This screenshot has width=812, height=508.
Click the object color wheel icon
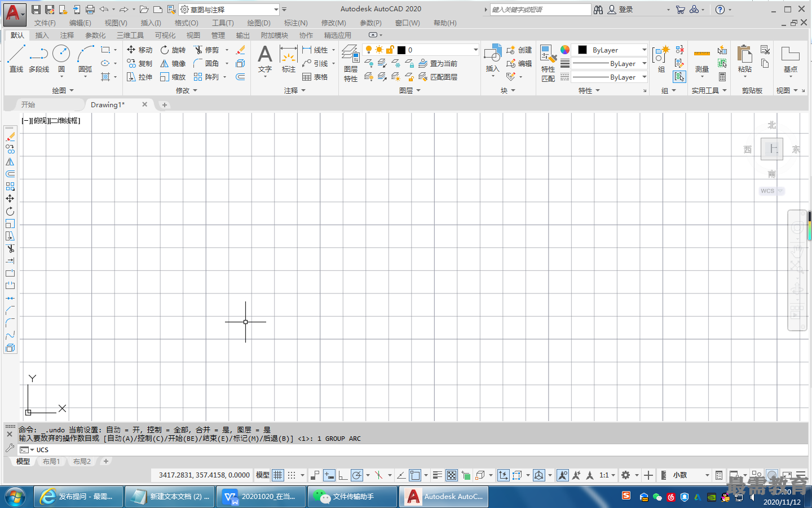click(x=565, y=50)
